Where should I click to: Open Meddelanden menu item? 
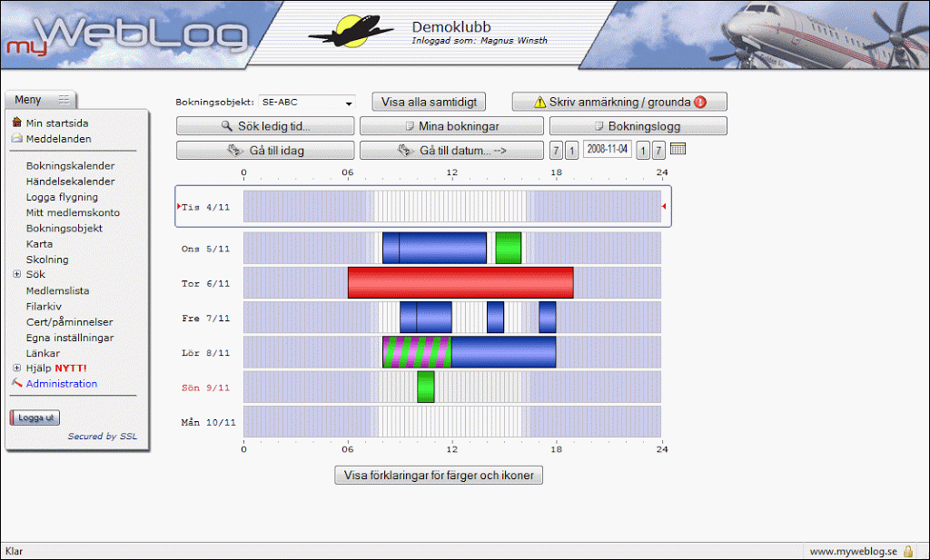(59, 139)
